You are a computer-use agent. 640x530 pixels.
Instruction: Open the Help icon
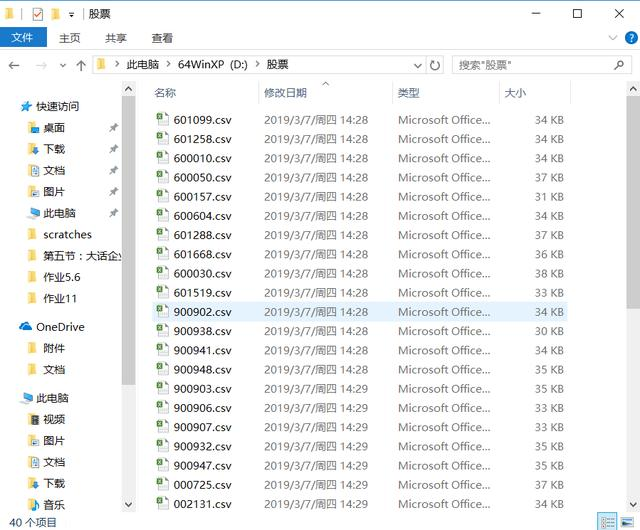[x=631, y=38]
